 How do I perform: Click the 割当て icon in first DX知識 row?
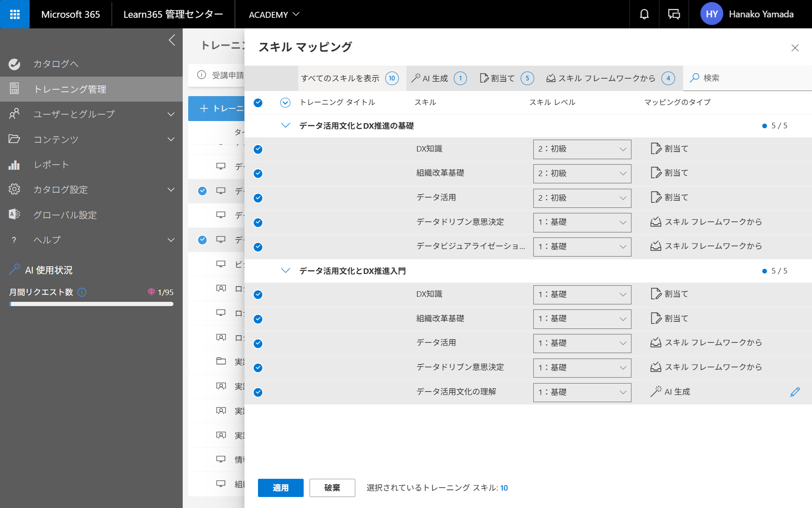[x=656, y=149]
